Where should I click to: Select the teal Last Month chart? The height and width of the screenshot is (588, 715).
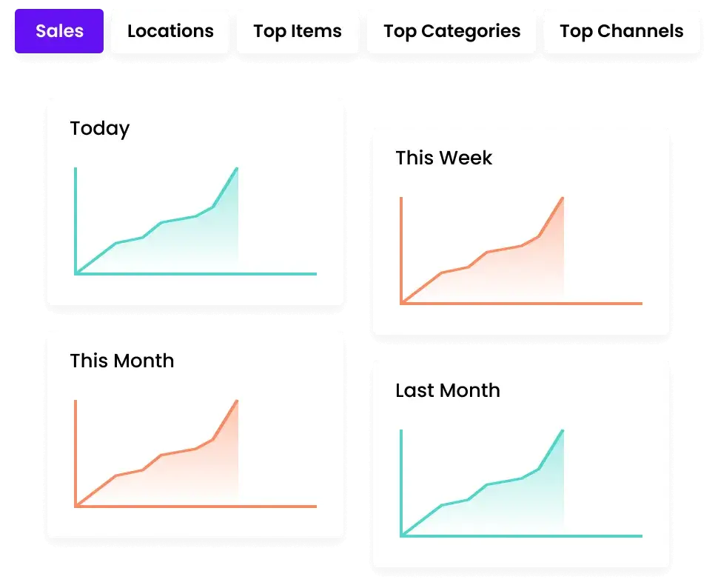click(521, 484)
